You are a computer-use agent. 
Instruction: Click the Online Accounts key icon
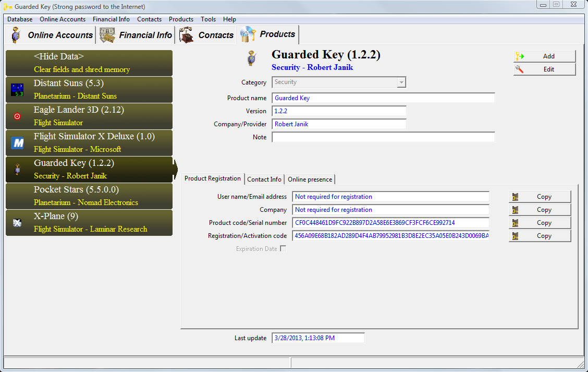[16, 35]
